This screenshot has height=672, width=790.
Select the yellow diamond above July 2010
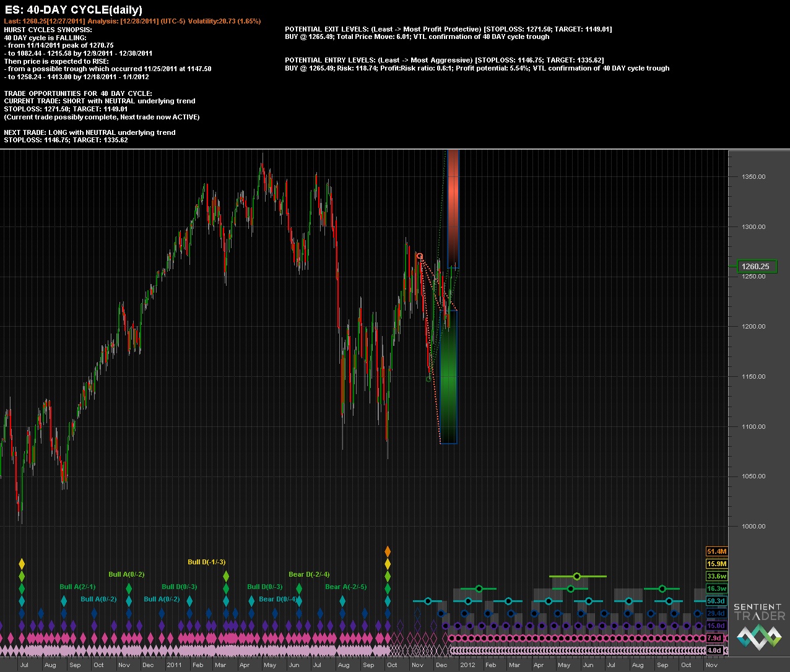pyautogui.click(x=22, y=564)
